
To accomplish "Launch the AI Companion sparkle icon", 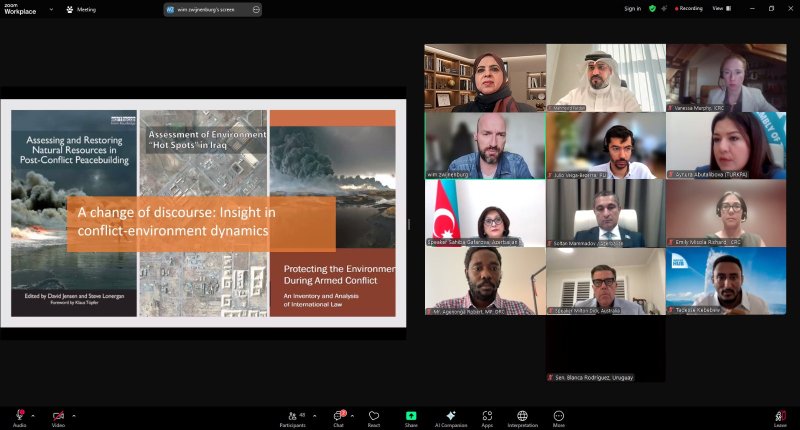I will [451, 416].
